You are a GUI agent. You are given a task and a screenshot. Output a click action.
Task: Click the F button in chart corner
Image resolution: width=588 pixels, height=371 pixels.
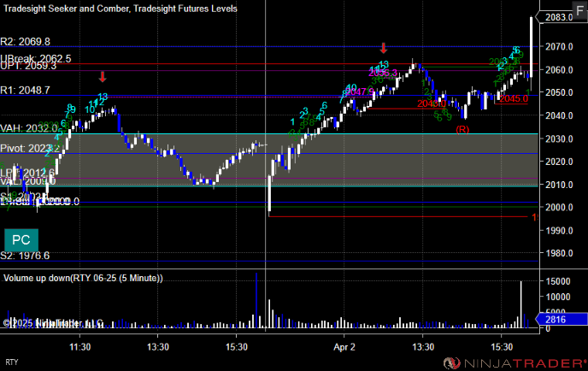point(579,10)
